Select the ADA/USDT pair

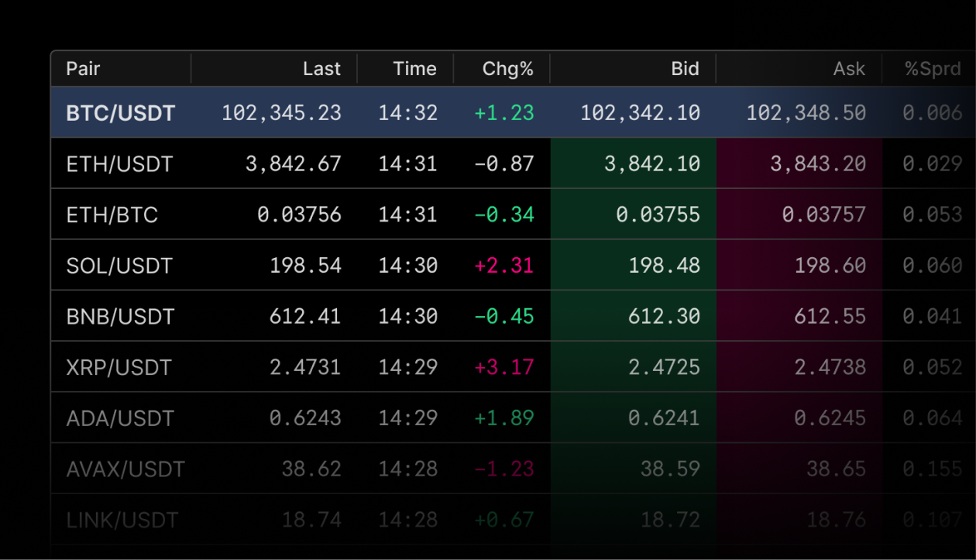tap(120, 418)
